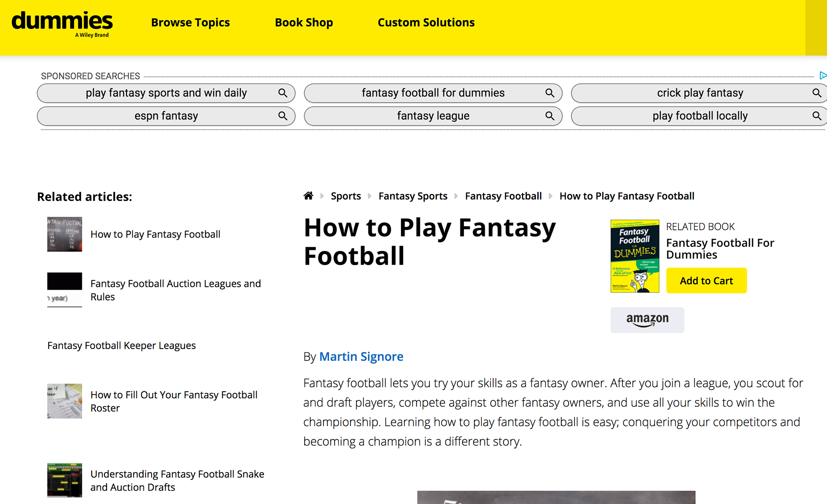The width and height of the screenshot is (827, 504).
Task: Click thumbnail for Snake and Auction Drafts article
Action: point(65,480)
